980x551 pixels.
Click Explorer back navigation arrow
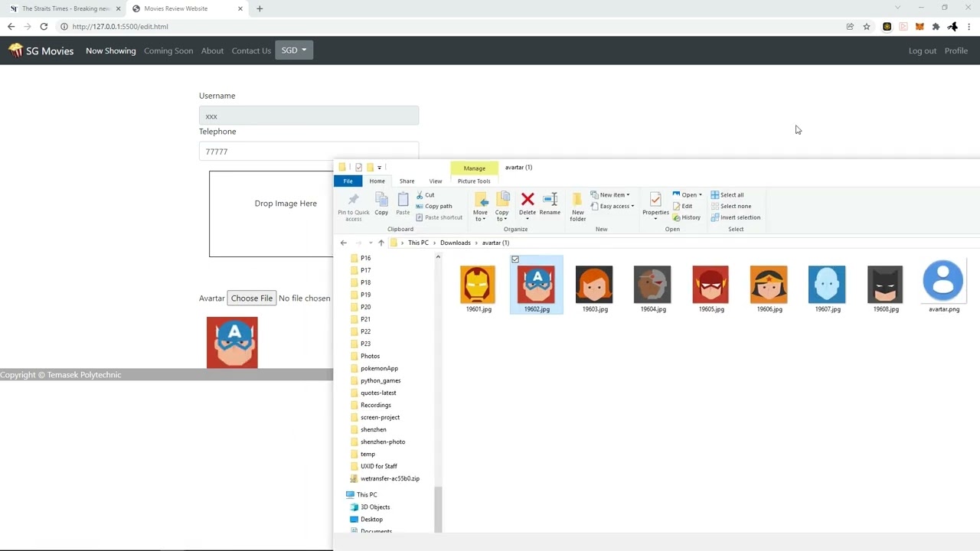(343, 243)
